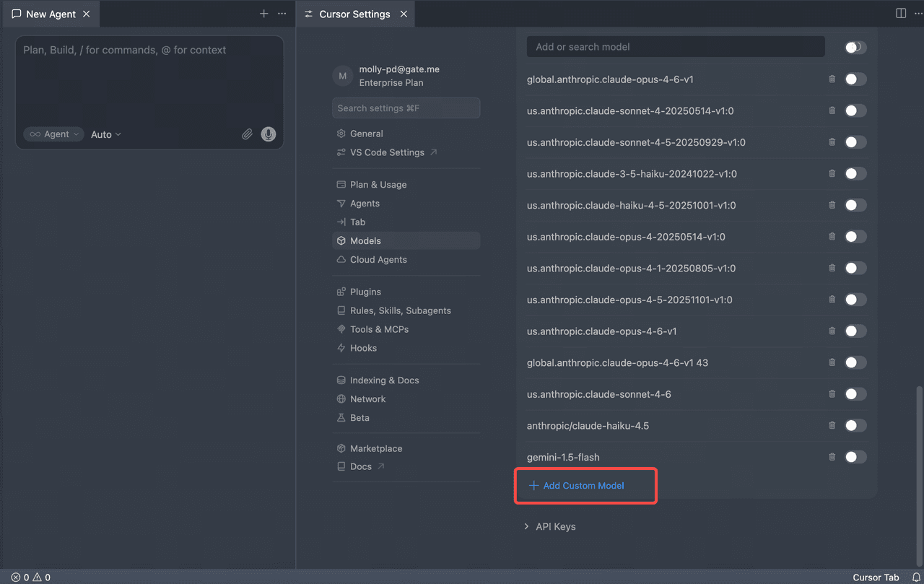Expand the API Keys section

[550, 526]
